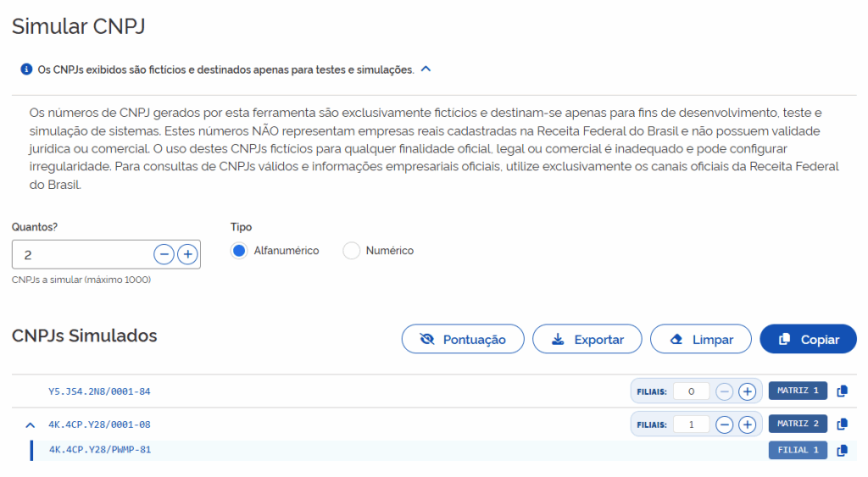Click plus to increase Quantos value
The image size is (868, 477).
coord(187,254)
